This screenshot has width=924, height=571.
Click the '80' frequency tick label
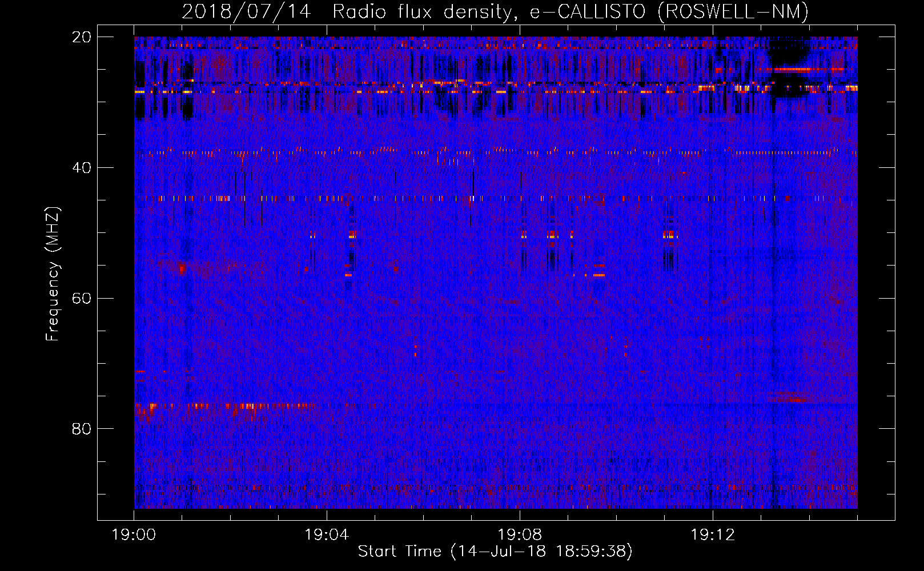[82, 429]
